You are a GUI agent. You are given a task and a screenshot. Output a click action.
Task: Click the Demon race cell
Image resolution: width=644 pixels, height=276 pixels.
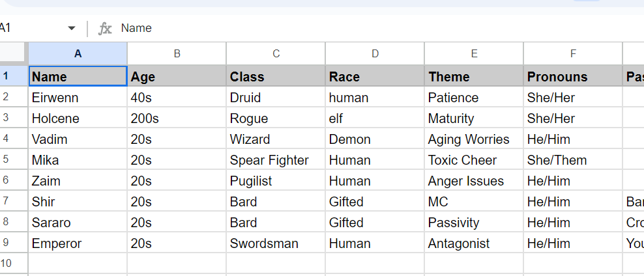tap(374, 139)
